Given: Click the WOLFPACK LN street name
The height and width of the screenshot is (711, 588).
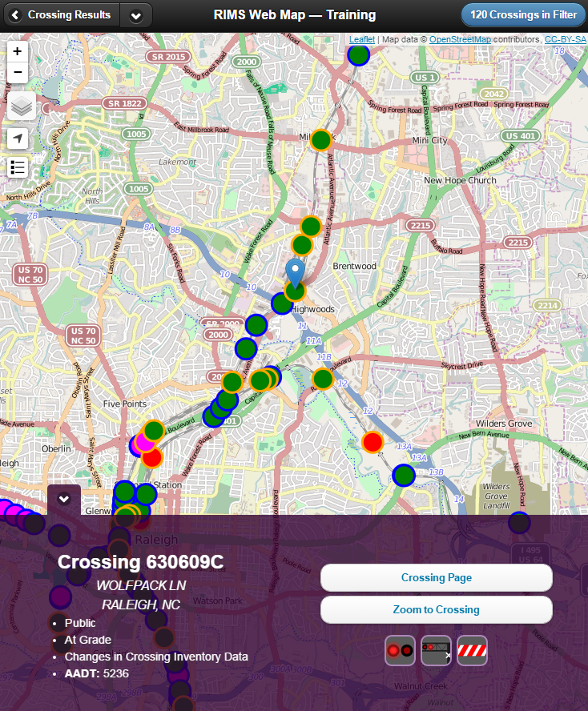Looking at the screenshot, I should [141, 585].
